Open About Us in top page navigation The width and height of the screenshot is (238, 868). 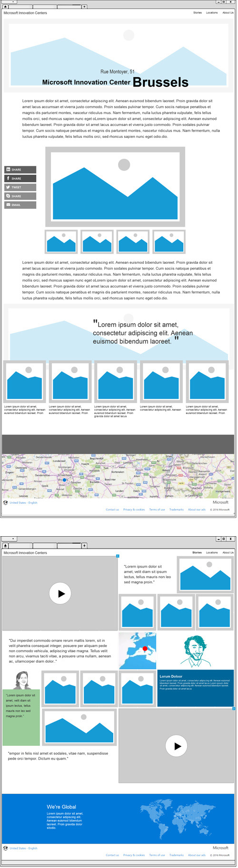click(x=228, y=13)
